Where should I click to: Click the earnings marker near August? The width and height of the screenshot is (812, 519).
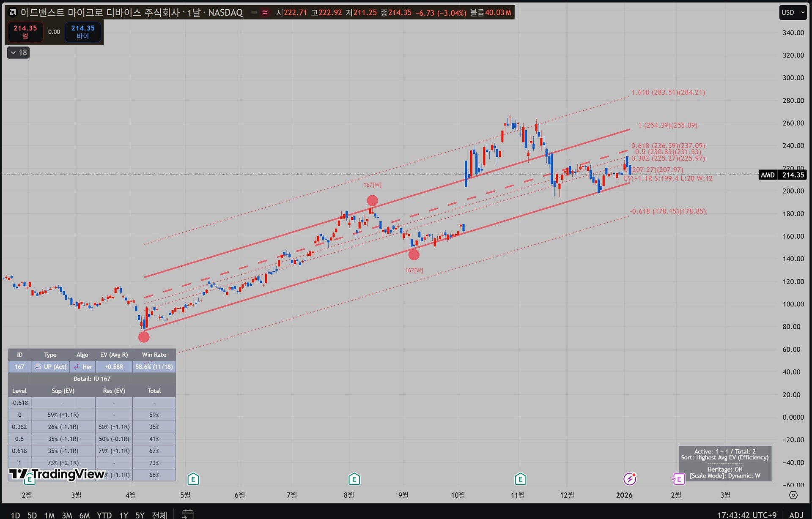click(354, 479)
